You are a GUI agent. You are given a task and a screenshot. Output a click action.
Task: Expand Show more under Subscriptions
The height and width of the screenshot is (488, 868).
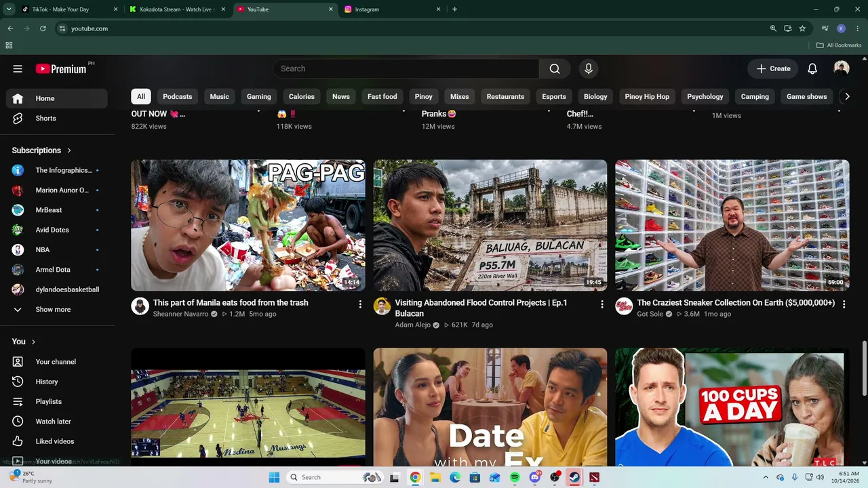point(57,309)
